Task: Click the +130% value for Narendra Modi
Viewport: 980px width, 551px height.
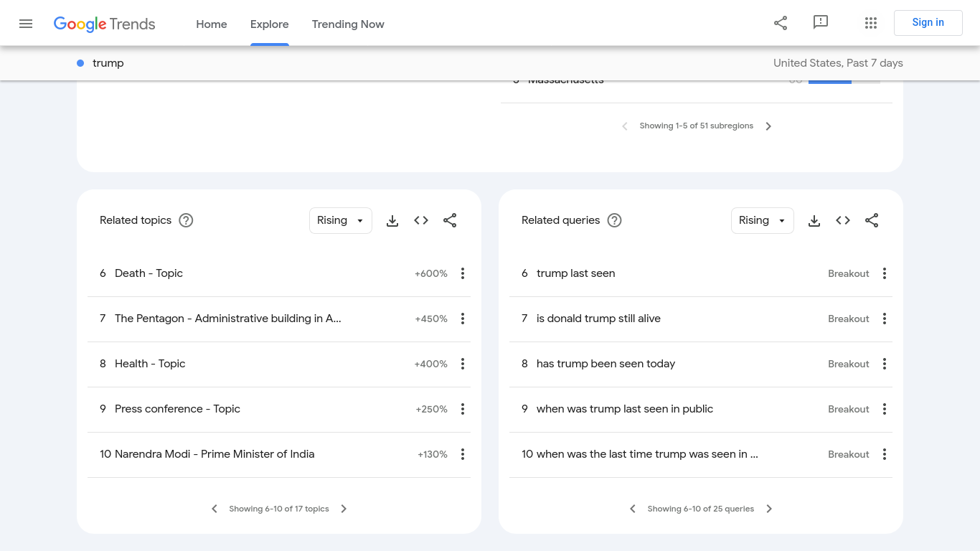Action: 433,454
